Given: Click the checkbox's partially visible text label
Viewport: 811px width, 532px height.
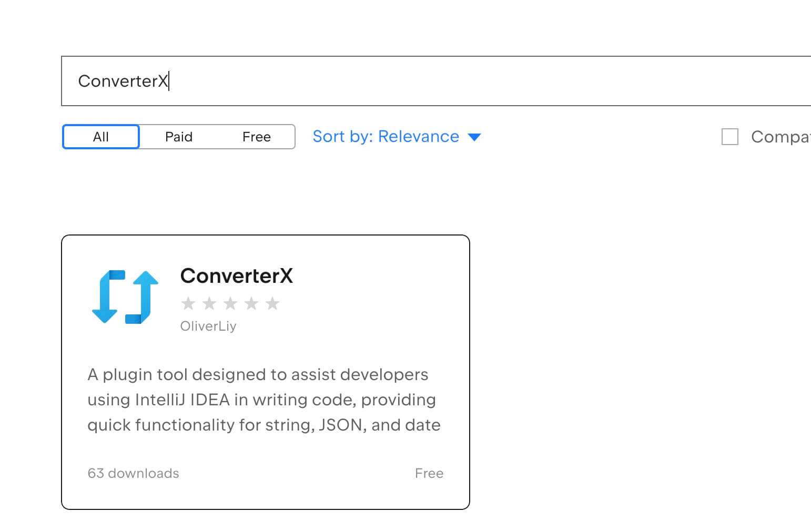Looking at the screenshot, I should coord(780,137).
